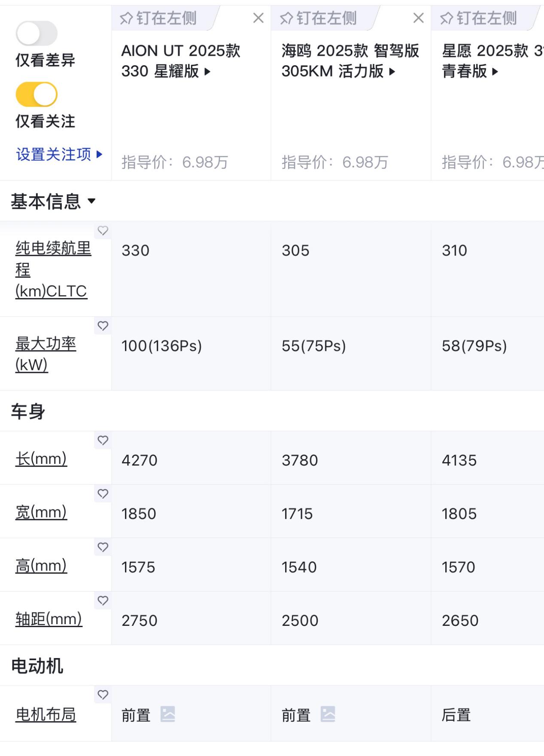Open the 海鸥 305KM 活力版 trim picker arrow
Viewport: 544px width, 756px height.
coord(392,71)
